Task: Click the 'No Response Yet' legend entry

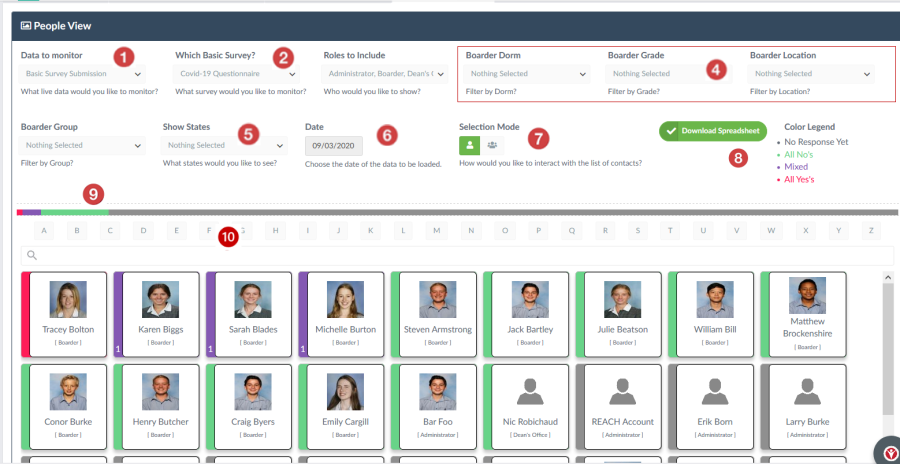Action: point(816,142)
